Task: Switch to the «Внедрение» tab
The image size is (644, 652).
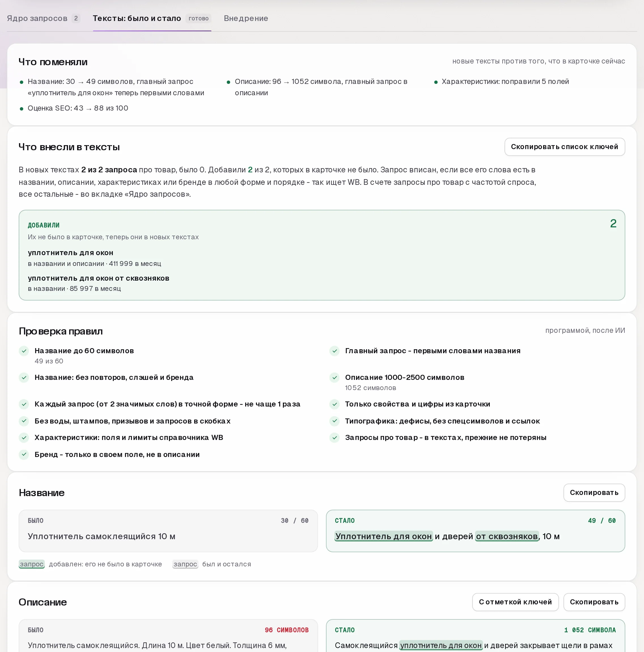Action: [246, 18]
